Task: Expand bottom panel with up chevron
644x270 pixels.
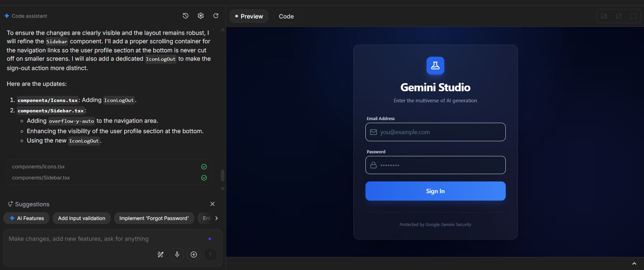Action: pos(634,264)
